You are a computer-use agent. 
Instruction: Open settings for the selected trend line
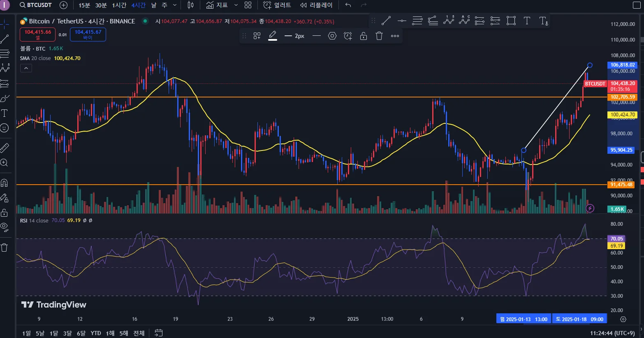332,36
